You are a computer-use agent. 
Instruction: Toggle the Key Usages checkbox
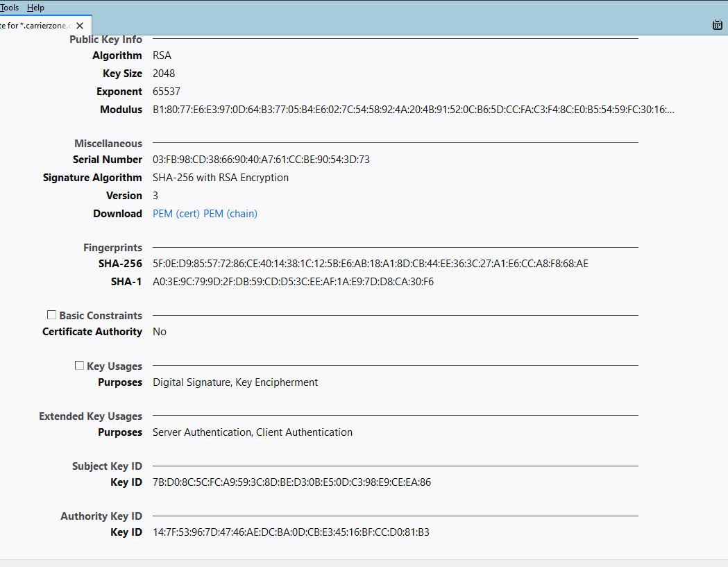[79, 365]
